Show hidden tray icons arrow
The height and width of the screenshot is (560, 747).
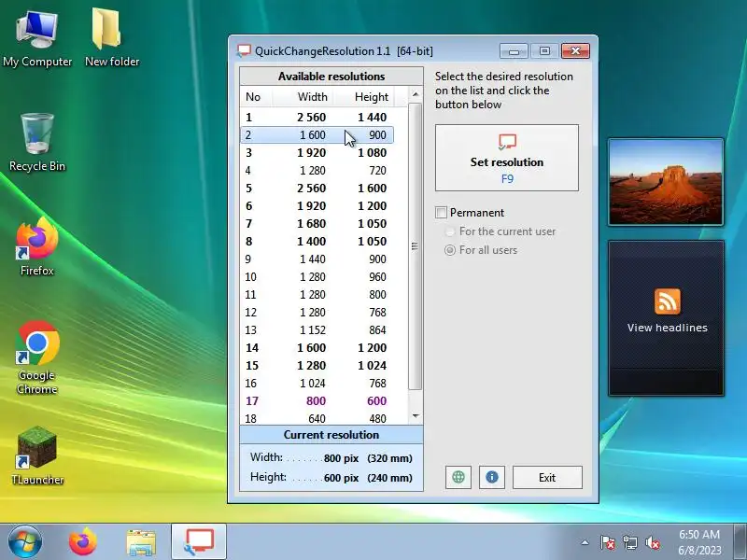[x=585, y=542]
